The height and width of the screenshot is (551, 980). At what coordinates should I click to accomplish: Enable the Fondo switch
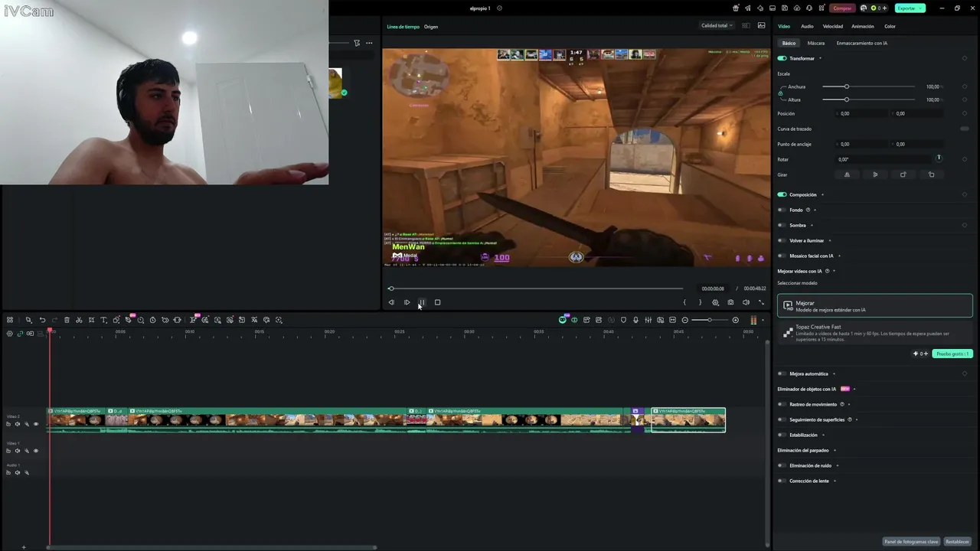click(x=782, y=210)
